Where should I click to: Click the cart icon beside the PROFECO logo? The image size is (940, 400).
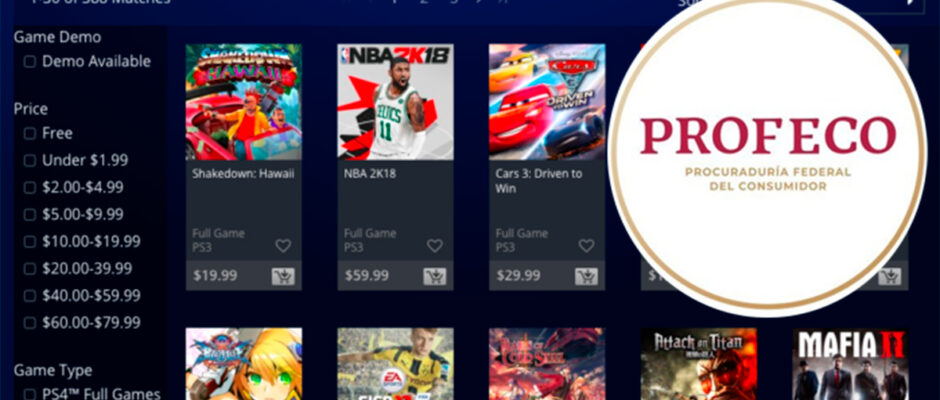click(x=890, y=276)
